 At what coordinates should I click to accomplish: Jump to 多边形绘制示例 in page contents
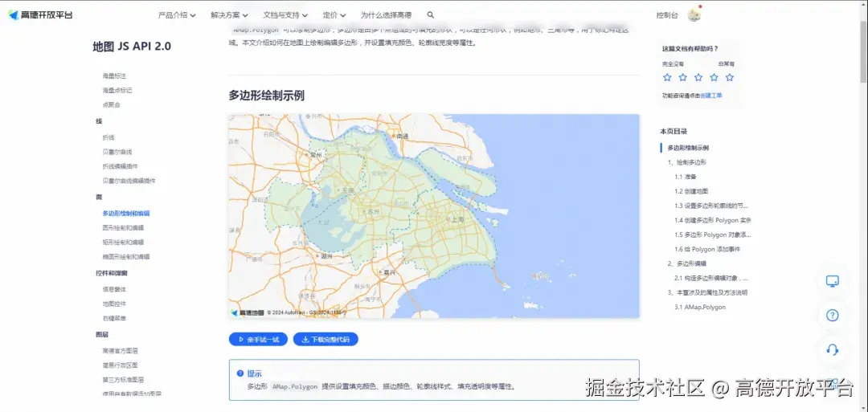(688, 148)
